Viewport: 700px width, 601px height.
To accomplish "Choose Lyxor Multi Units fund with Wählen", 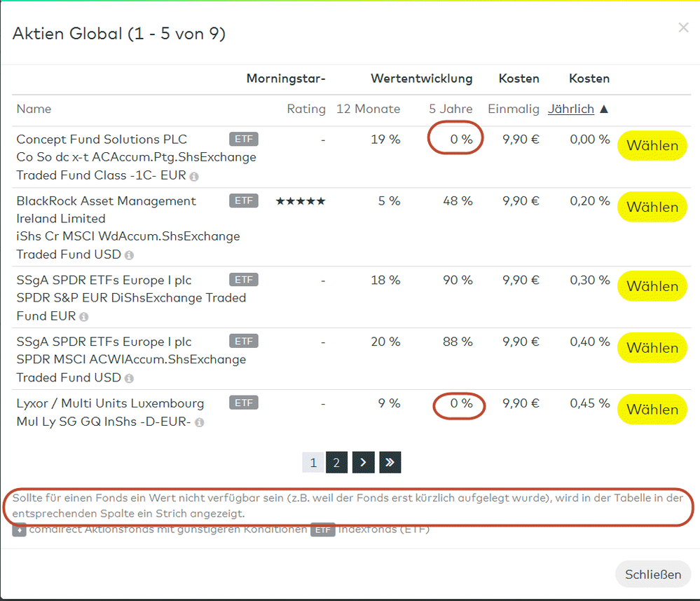I will coord(652,410).
